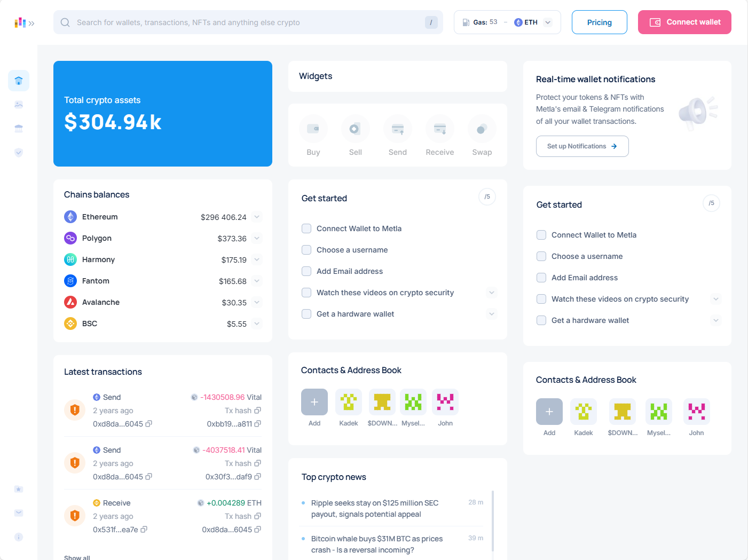Check 'Choose a username' under Widgets
Viewport: 748px width, 560px height.
[x=306, y=250]
